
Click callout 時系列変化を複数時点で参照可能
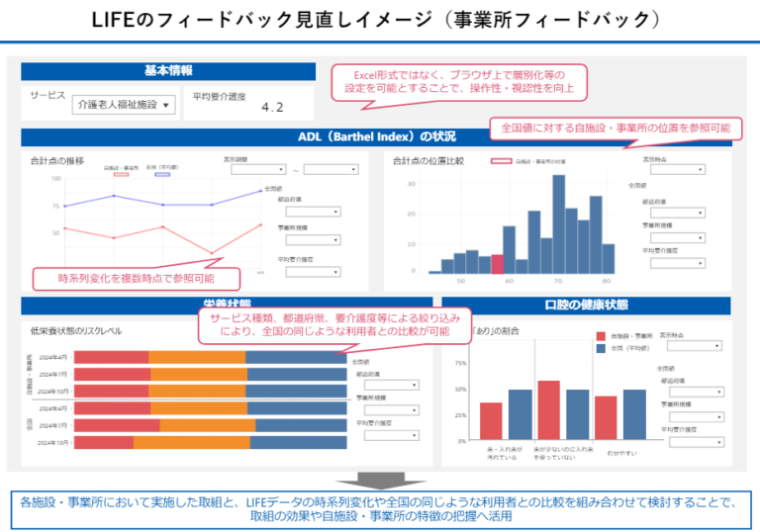pos(137,279)
